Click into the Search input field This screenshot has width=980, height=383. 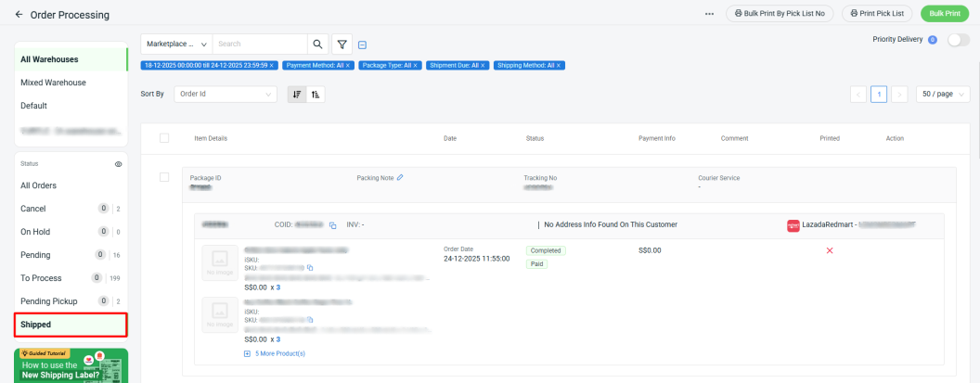259,44
